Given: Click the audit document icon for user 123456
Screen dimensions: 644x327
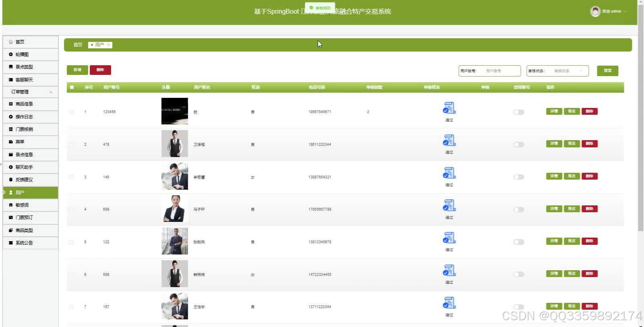Looking at the screenshot, I should tap(449, 108).
